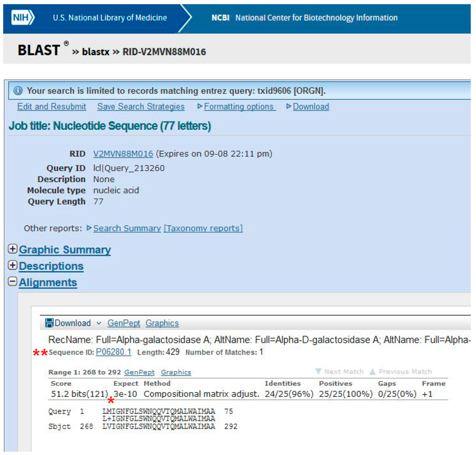This screenshot has width=476, height=455.
Task: Click Save Search Strategies link
Action: (141, 107)
